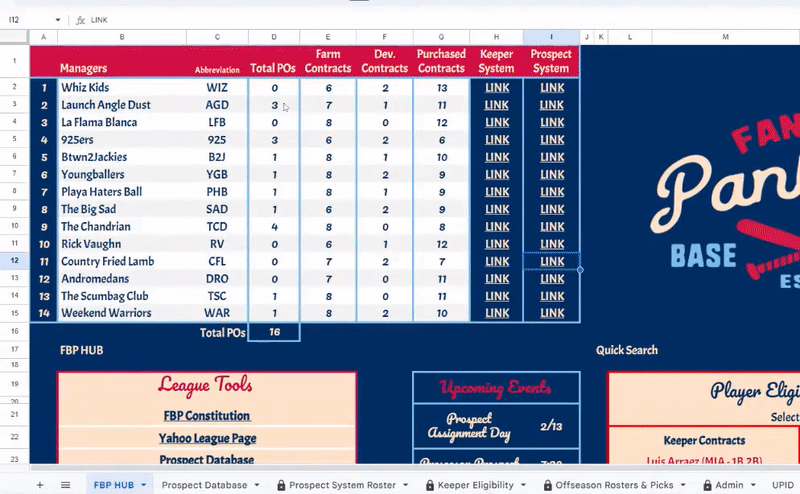Screen dimensions: 800x494
Task: Open the Yahoo League Page link
Action: 207,438
